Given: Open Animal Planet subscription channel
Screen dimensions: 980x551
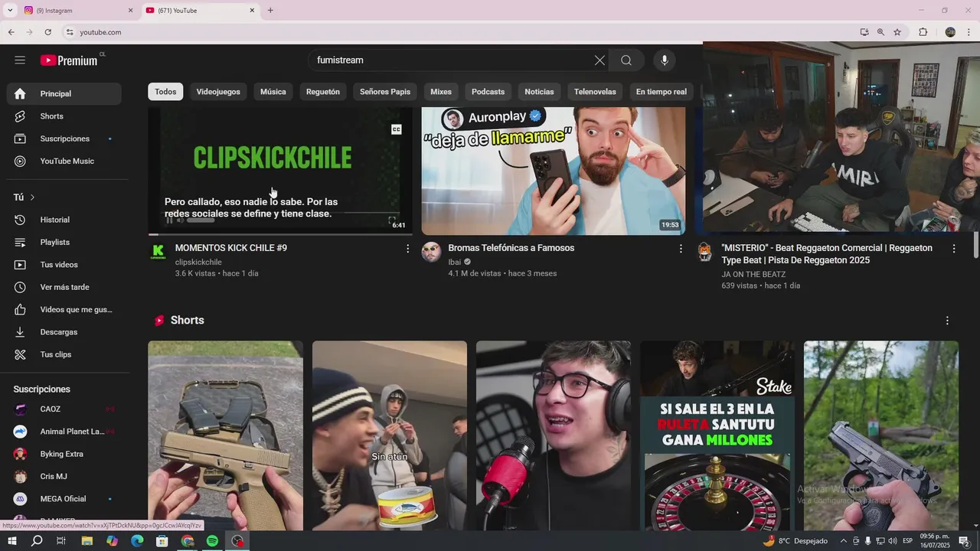Looking at the screenshot, I should click(64, 432).
